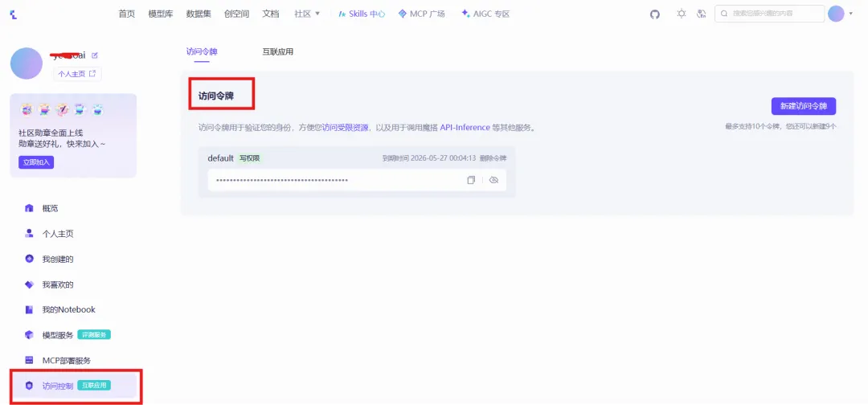This screenshot has width=868, height=405.
Task: Click the second badge medal icon
Action: tap(44, 110)
